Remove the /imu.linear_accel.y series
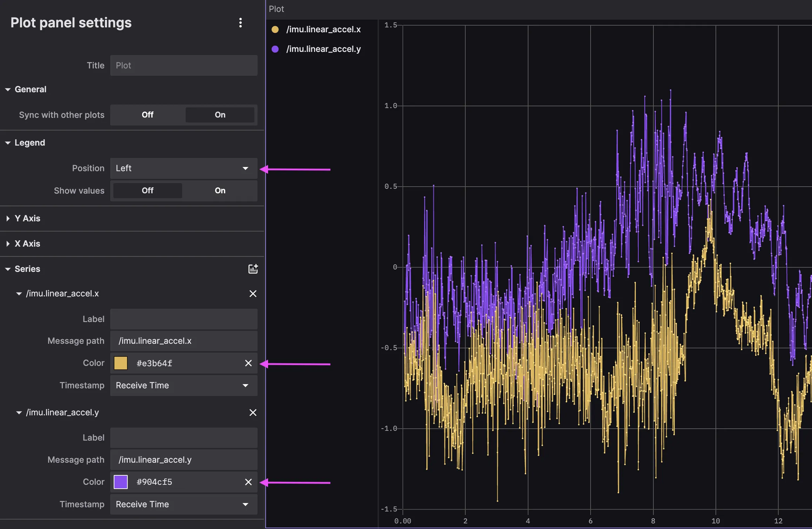The height and width of the screenshot is (529, 812). click(x=253, y=413)
